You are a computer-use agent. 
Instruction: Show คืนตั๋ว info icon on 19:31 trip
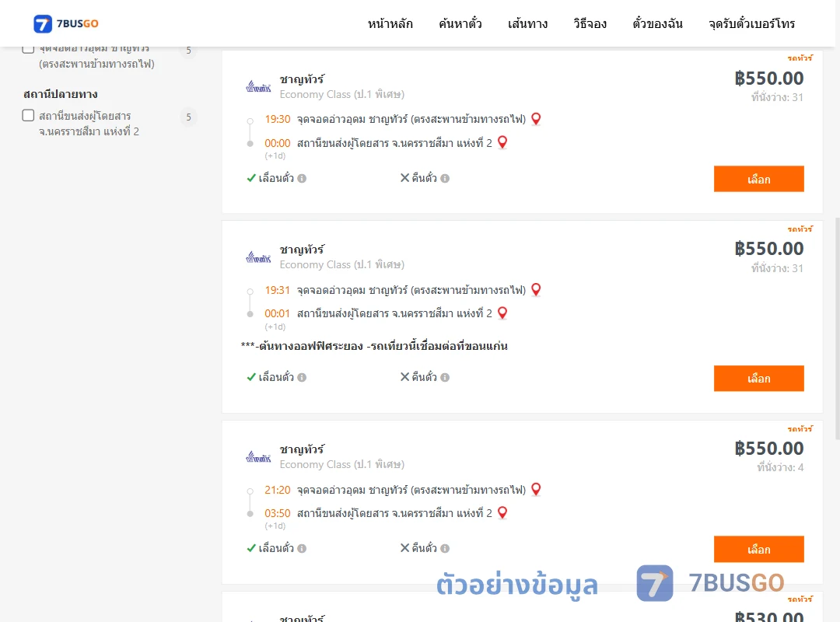[445, 378]
